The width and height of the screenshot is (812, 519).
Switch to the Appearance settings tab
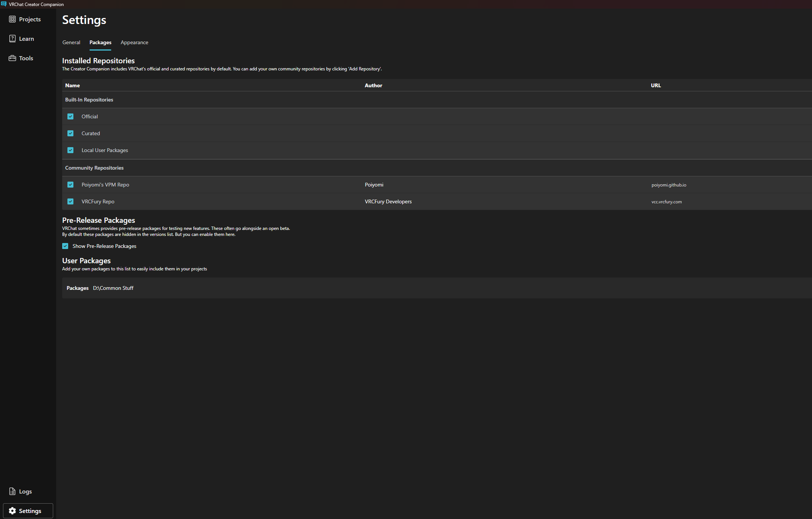coord(134,42)
